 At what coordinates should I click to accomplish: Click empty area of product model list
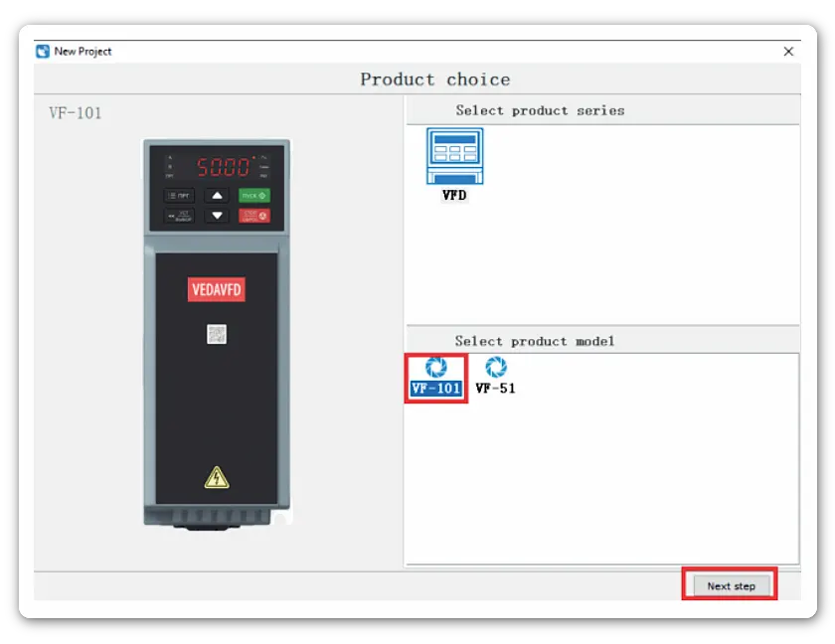click(x=636, y=477)
